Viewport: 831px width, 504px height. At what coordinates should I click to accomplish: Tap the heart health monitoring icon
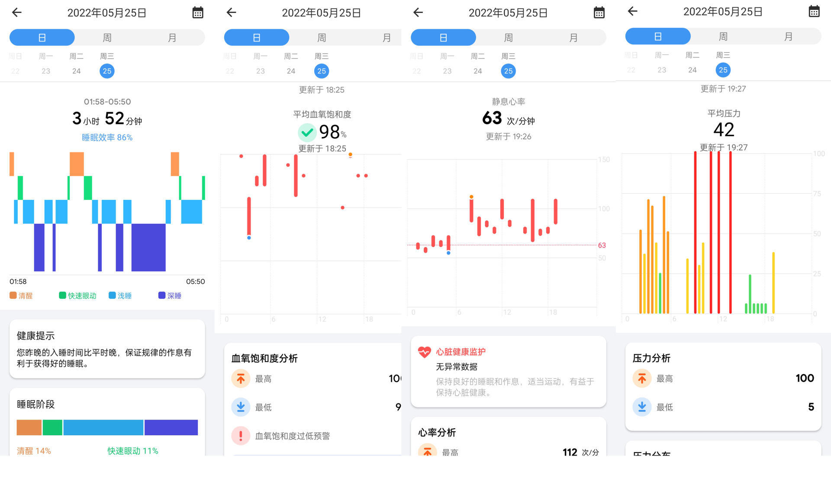pyautogui.click(x=424, y=352)
